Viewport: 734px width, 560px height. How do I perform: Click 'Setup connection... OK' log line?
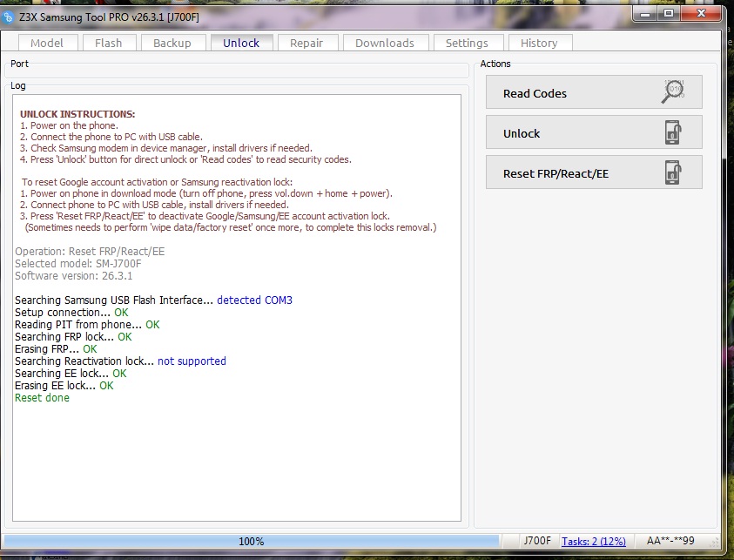click(71, 313)
